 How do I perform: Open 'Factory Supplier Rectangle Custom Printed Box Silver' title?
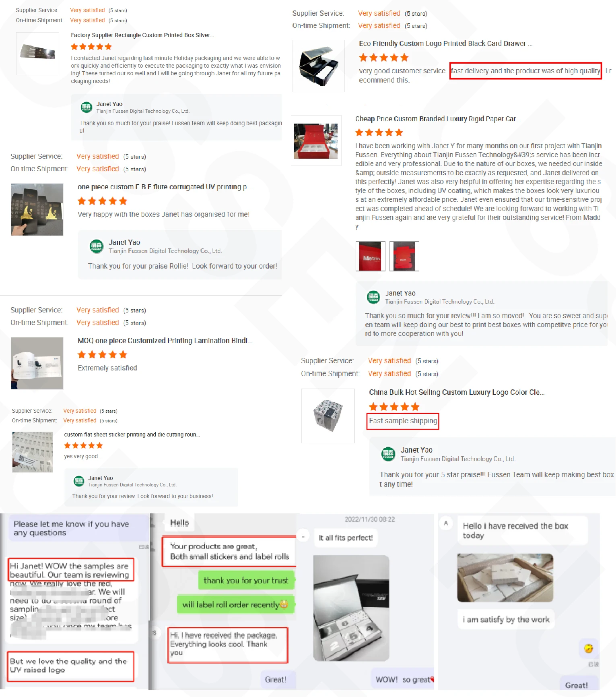[x=142, y=35]
